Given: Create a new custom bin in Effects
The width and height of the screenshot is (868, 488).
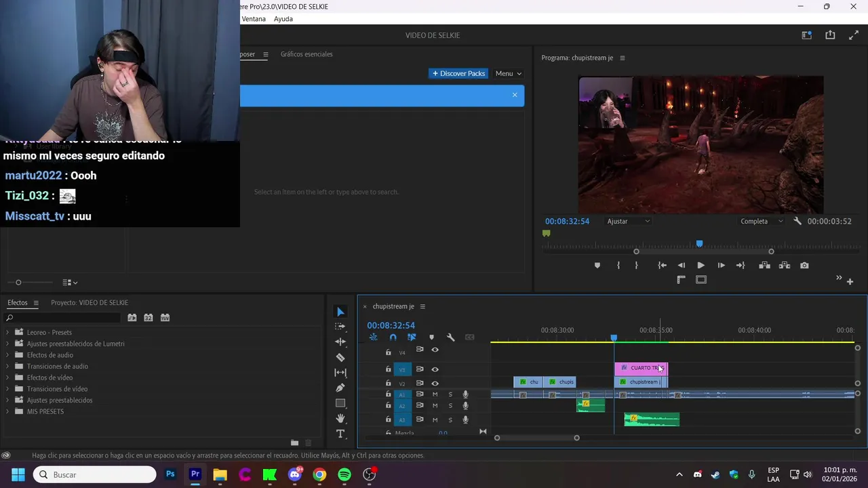Looking at the screenshot, I should click(x=294, y=443).
